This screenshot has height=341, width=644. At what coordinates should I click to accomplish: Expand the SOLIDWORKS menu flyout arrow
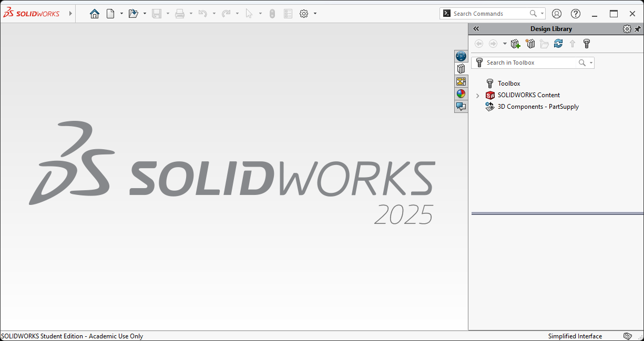tap(70, 14)
